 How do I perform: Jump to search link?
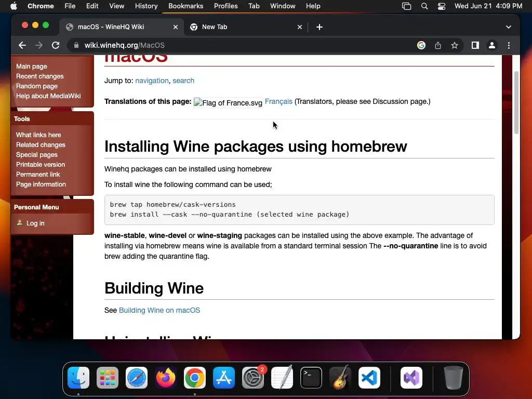(183, 81)
